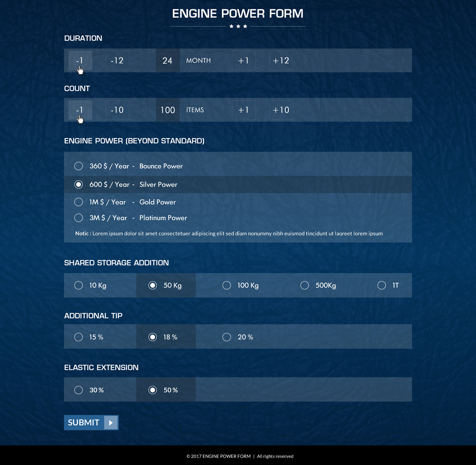Select the 360 $ / Year Bounce Power option
This screenshot has width=476, height=465.
(x=79, y=166)
